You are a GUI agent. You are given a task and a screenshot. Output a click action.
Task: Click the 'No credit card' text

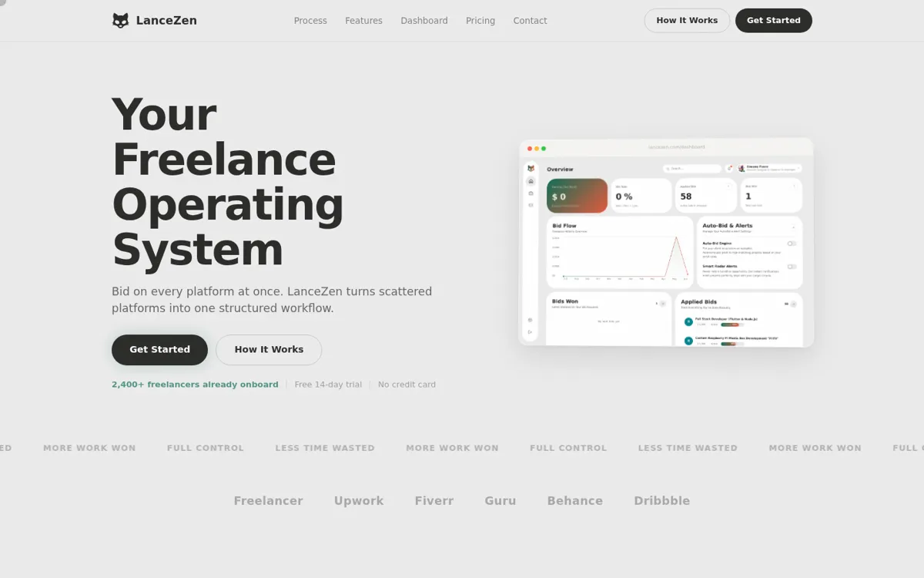[407, 385]
